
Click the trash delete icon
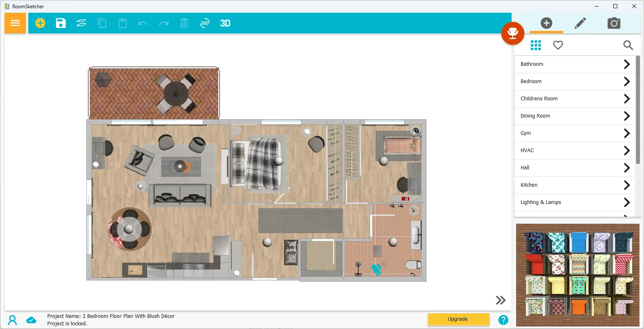pyautogui.click(x=184, y=23)
